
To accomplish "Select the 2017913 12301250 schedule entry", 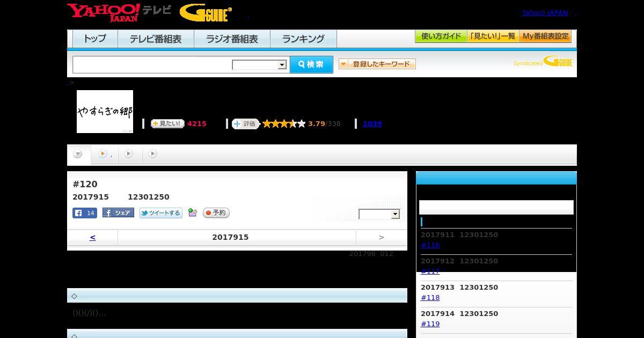I will click(459, 288).
